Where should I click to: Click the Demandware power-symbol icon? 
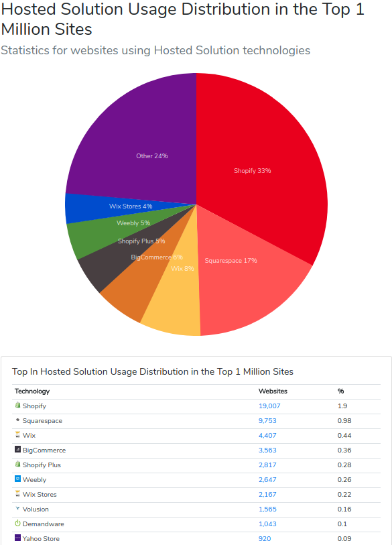coord(17,523)
